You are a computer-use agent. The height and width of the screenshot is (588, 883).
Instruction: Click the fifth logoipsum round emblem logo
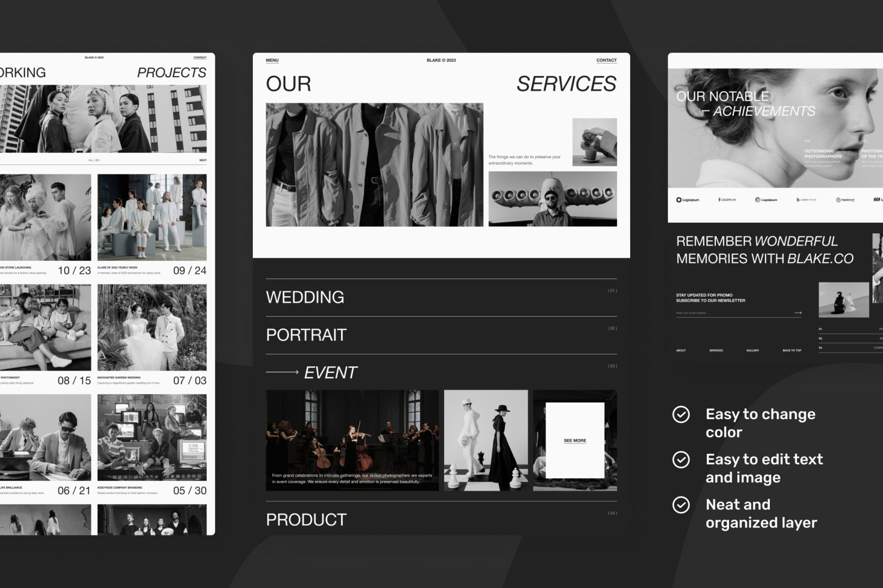tap(845, 200)
